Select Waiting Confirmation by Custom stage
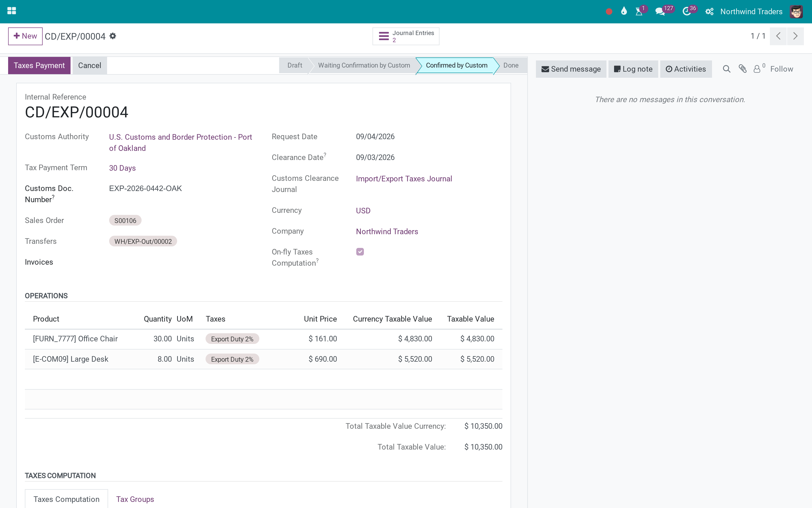Viewport: 812px width, 508px height. pos(364,66)
